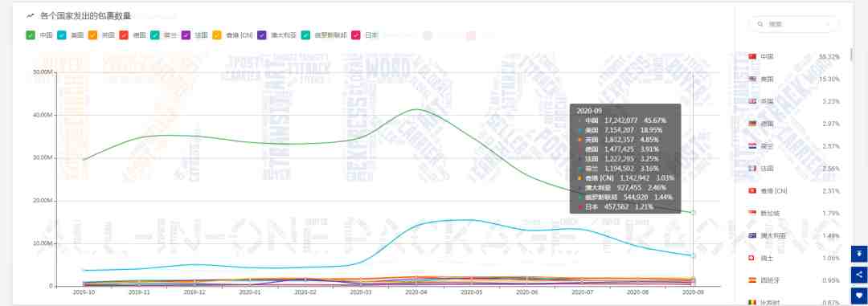Toggle the 香港 [CN] legend checkbox

[217, 35]
